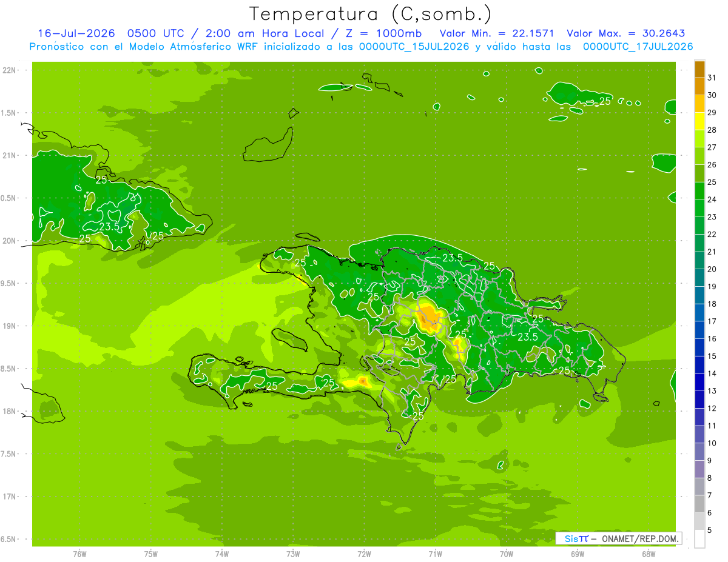Click the legend value label "28"
Viewport: 728px width, 562px height.
(x=712, y=130)
